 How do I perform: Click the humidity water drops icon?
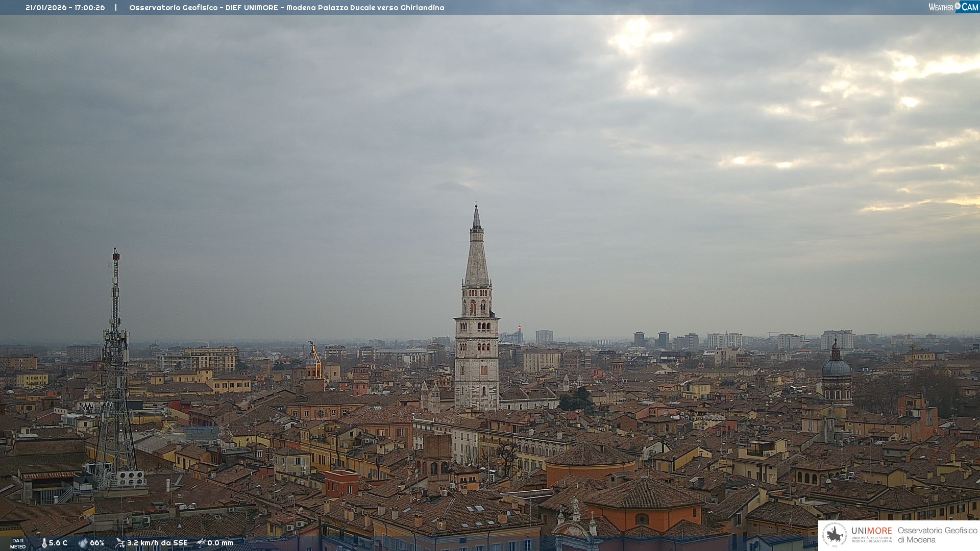click(x=83, y=543)
